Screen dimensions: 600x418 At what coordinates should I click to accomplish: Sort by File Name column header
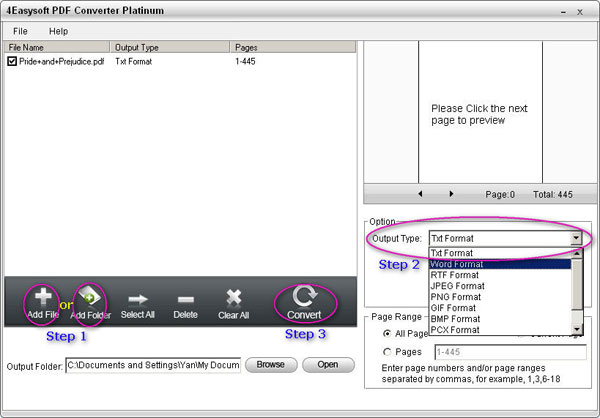[57, 47]
